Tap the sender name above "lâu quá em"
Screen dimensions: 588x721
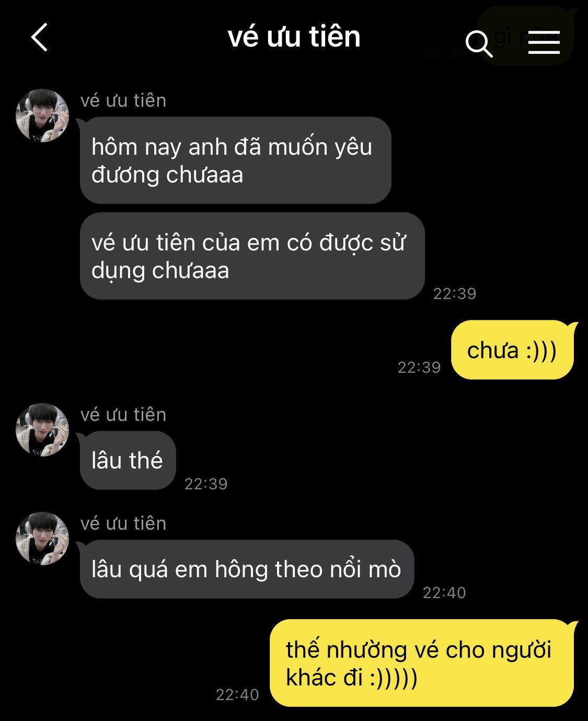tap(123, 523)
